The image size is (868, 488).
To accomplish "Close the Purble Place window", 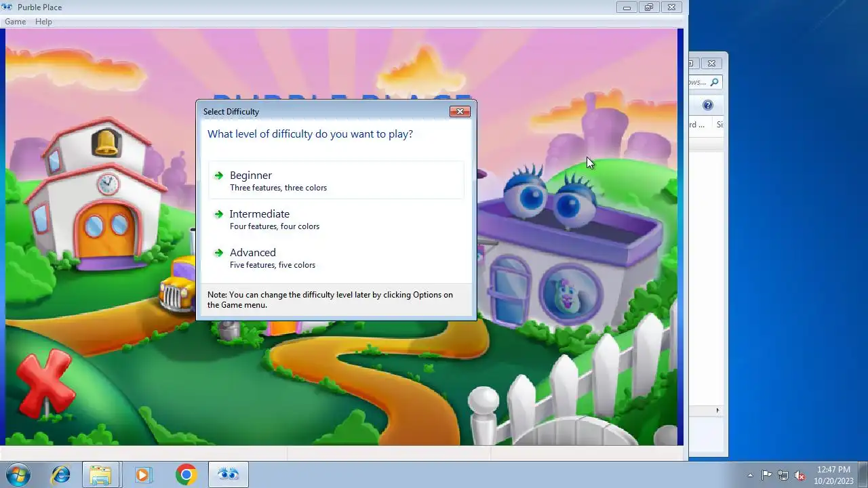I will click(671, 7).
